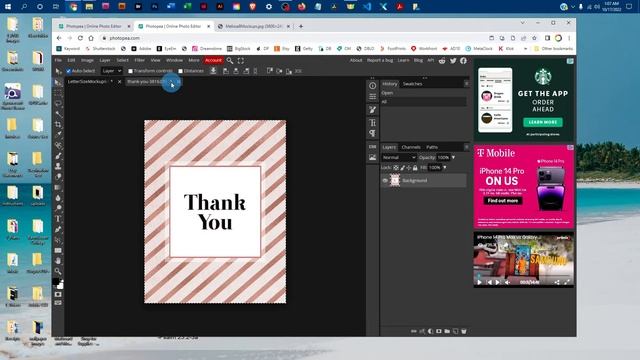Select the Dodge tool
640x360 pixels.
58,208
